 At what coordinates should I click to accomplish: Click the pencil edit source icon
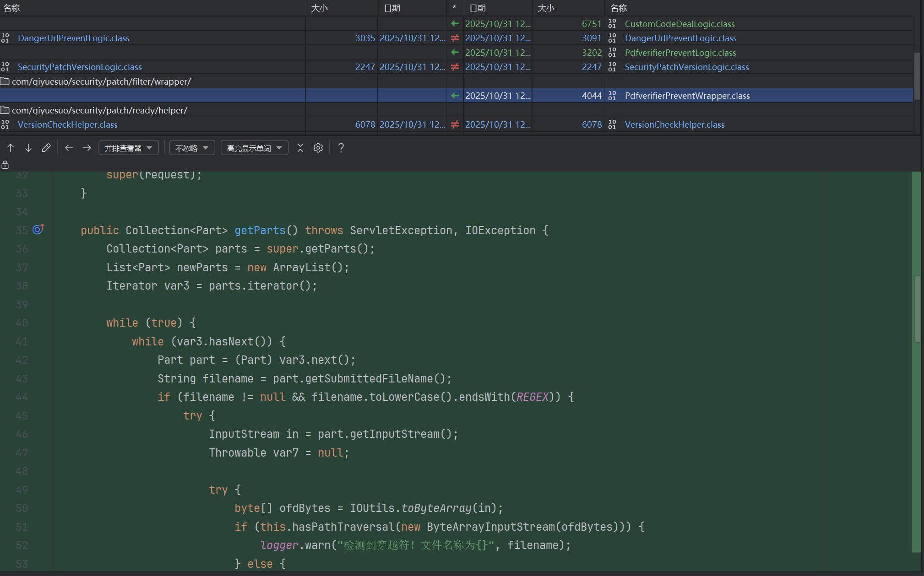coord(46,148)
